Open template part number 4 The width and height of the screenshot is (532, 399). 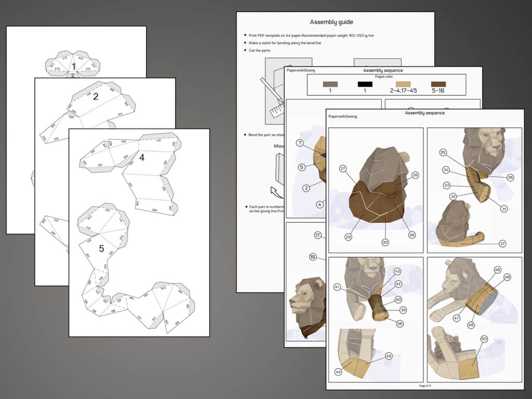[x=141, y=157]
